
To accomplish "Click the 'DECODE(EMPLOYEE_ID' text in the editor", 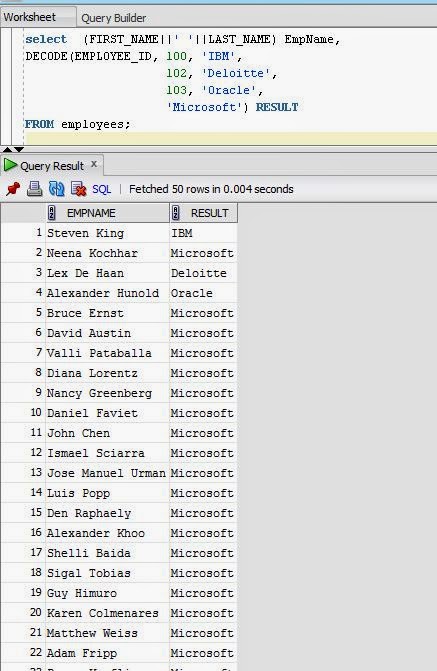I will point(89,56).
